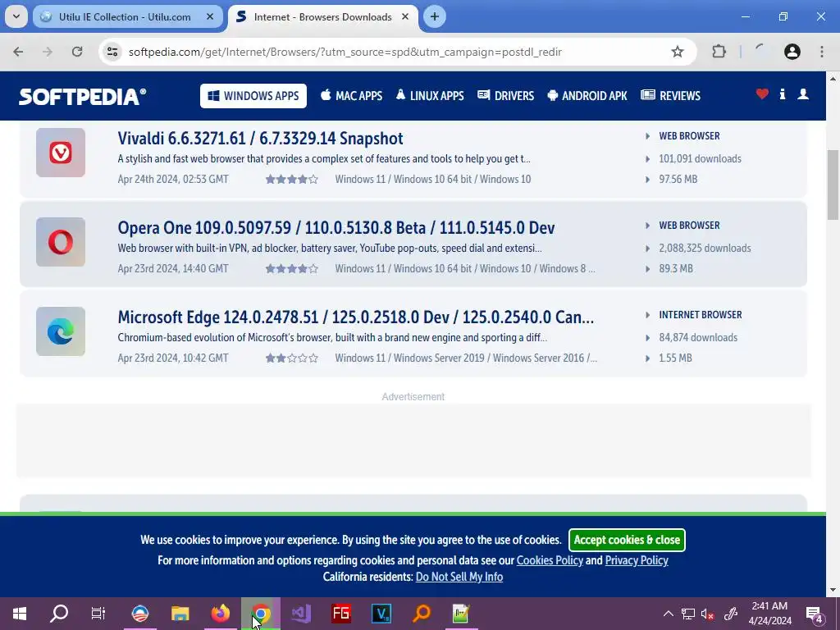The image size is (840, 630).
Task: Open the Chrome extensions puzzle icon
Action: [719, 52]
